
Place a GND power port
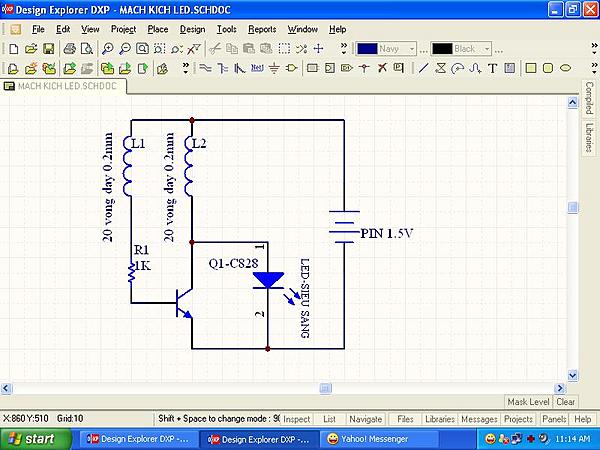[274, 68]
